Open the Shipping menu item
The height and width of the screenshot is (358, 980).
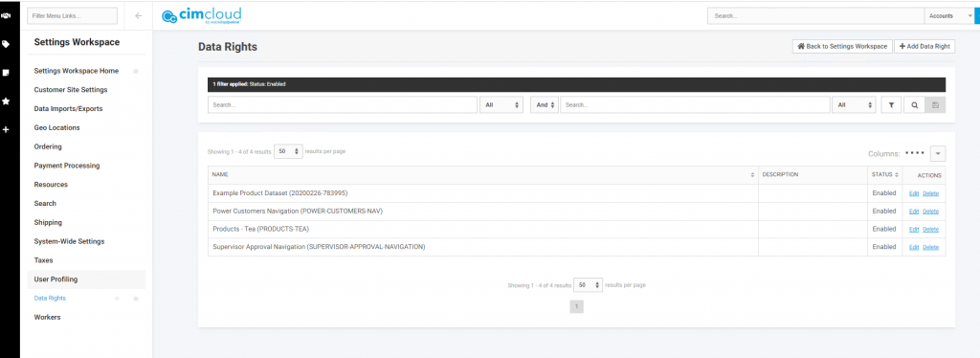(48, 222)
